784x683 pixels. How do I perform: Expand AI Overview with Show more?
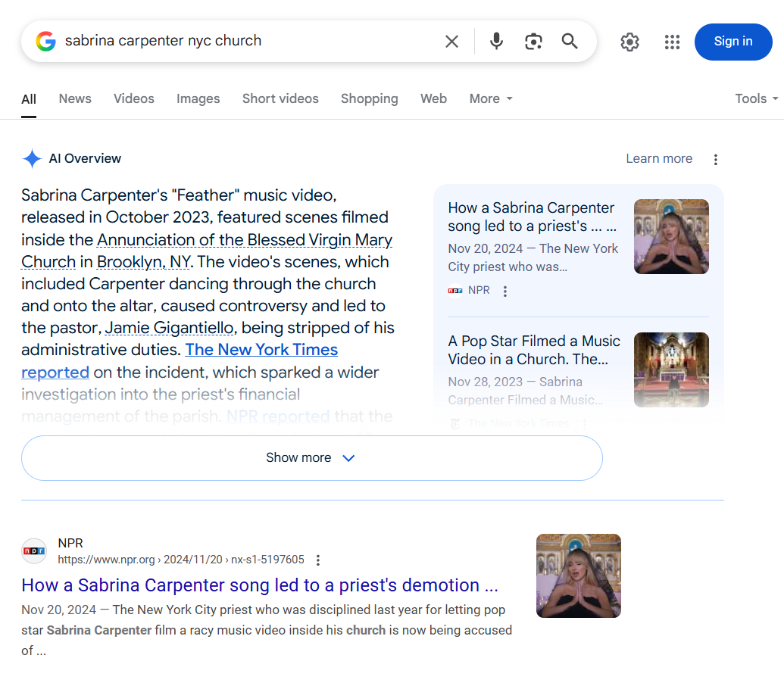click(311, 458)
